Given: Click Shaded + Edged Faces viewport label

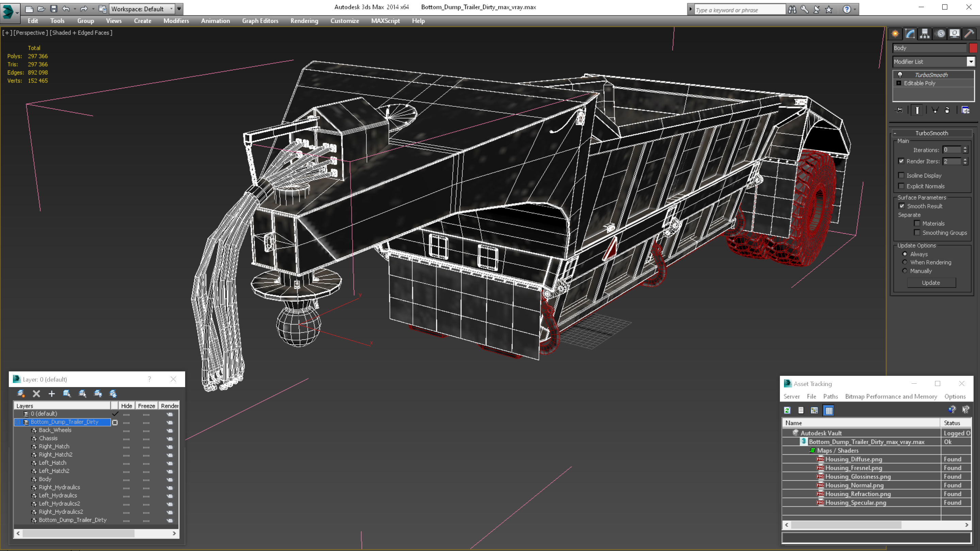Looking at the screenshot, I should click(x=81, y=33).
